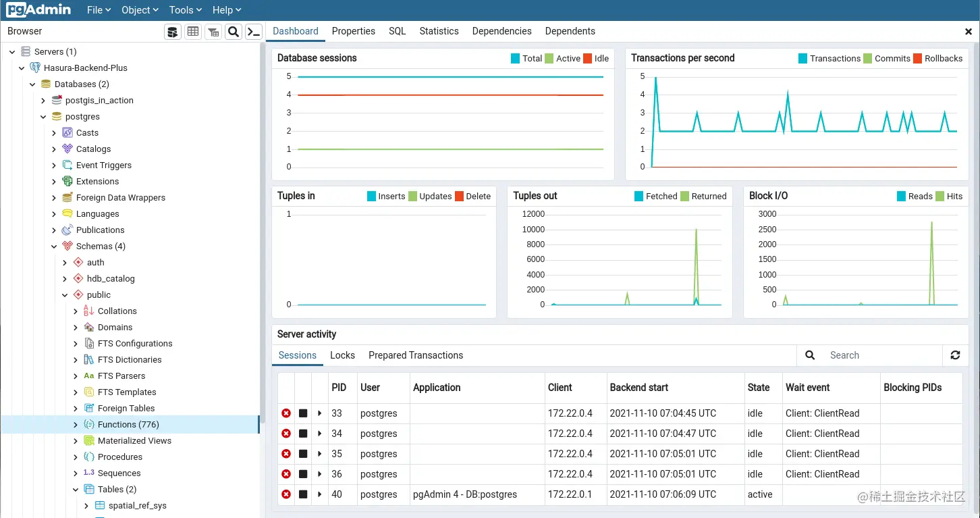Open the View Data grid icon
980x518 pixels.
tap(192, 31)
